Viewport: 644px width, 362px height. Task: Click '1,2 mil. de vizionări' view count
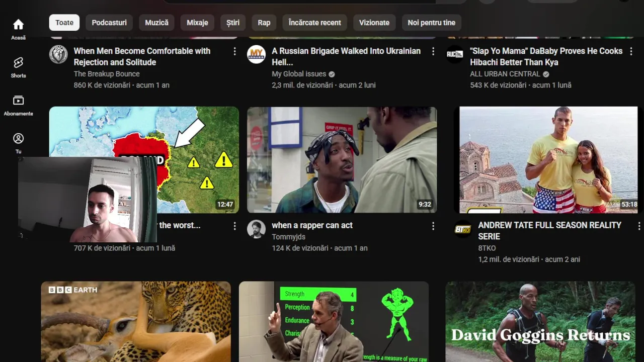click(x=509, y=260)
